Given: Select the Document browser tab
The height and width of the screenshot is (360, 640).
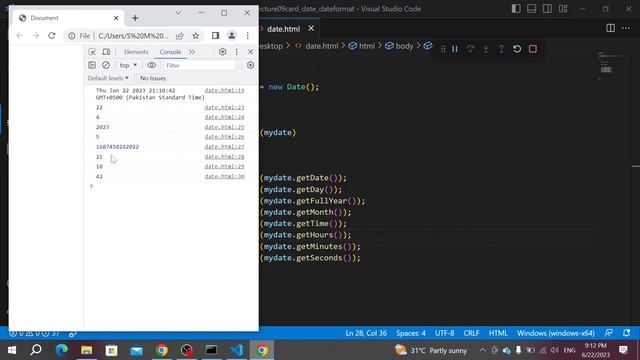Looking at the screenshot, I should (68, 18).
